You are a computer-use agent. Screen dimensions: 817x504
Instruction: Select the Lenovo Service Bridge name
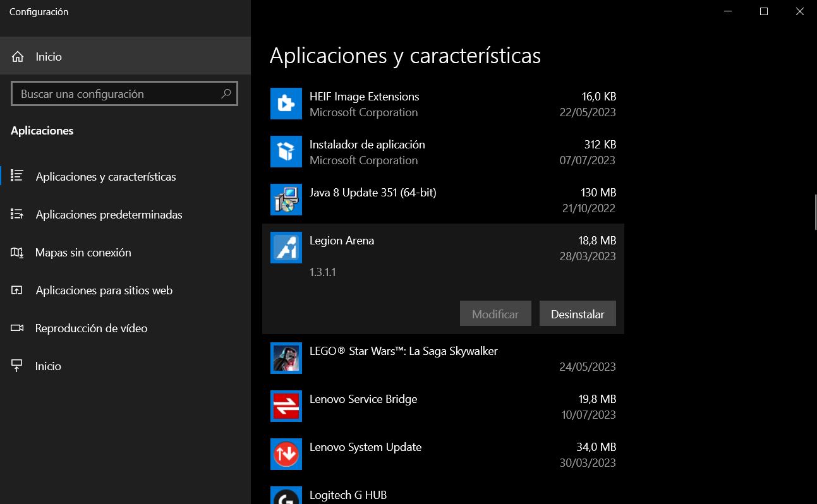point(363,399)
